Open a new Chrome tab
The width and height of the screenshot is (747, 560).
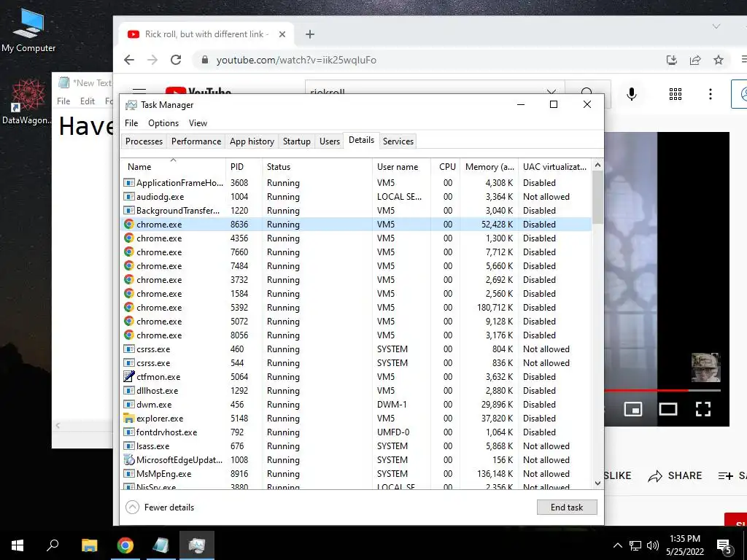point(309,34)
